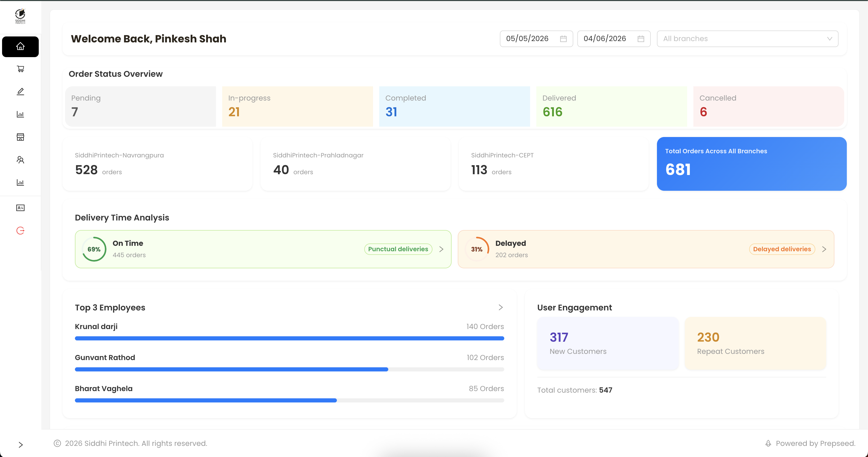Viewport: 868px width, 457px height.
Task: Open SiddhiPrintech-CEPT branch card
Action: point(553,164)
